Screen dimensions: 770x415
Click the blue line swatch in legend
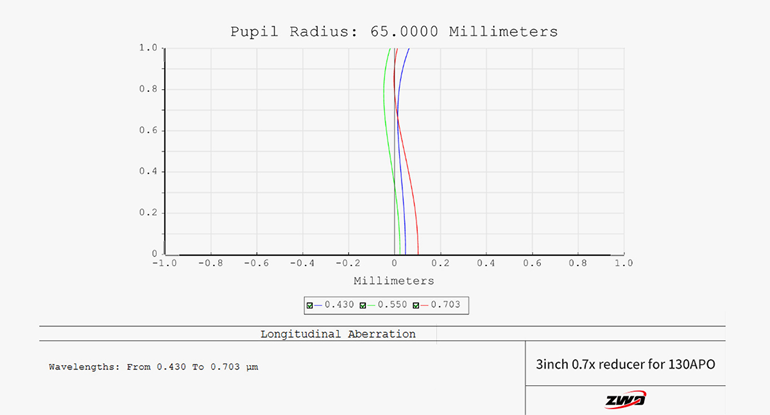(320, 305)
